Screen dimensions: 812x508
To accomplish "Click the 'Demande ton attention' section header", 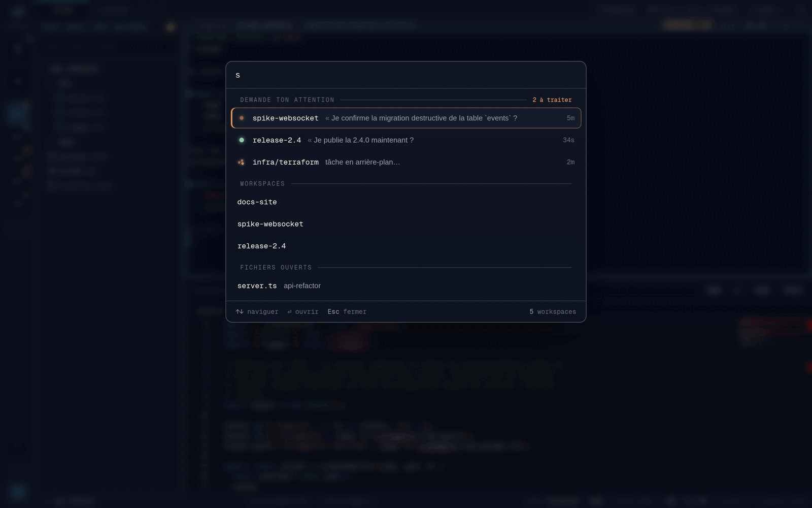I will pos(287,100).
